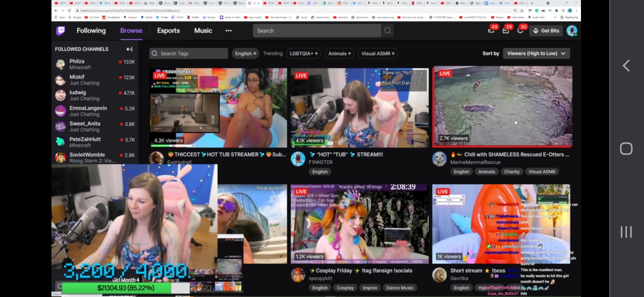The width and height of the screenshot is (644, 297).
Task: Expand the bookmarks overflow chevron
Action: pos(555,17)
